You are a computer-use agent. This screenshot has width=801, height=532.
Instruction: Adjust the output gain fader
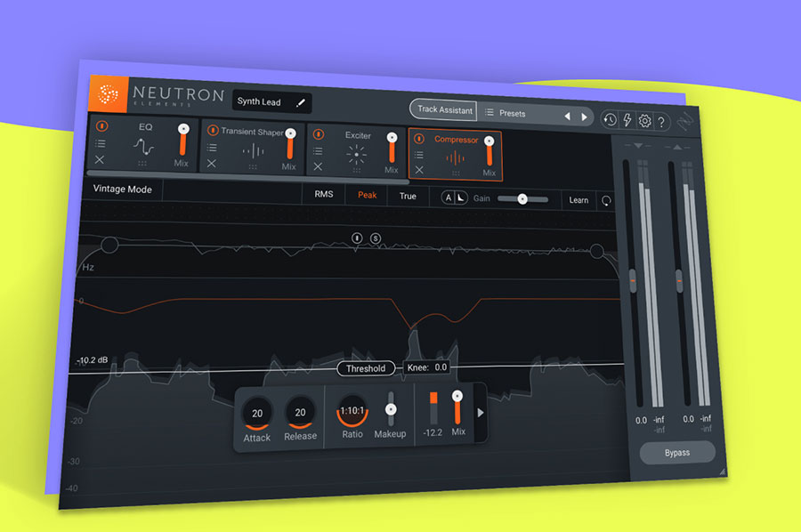pos(679,281)
